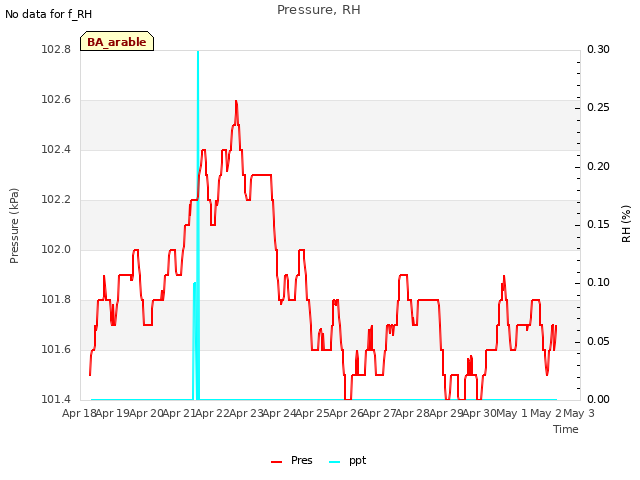Image resolution: width=640 pixels, height=480 pixels.
Task: Click the 102.2 left axis tick label
Action: (56, 200)
